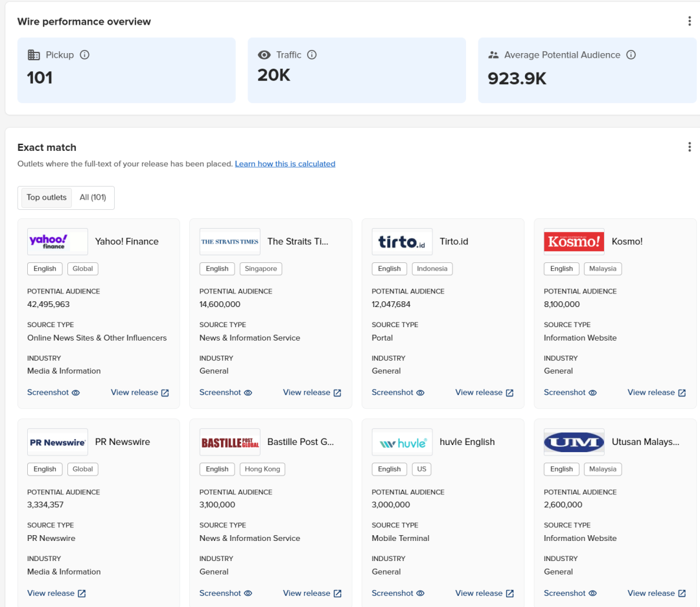Select the 3,334,357 audience value
700x607 pixels.
pos(45,505)
